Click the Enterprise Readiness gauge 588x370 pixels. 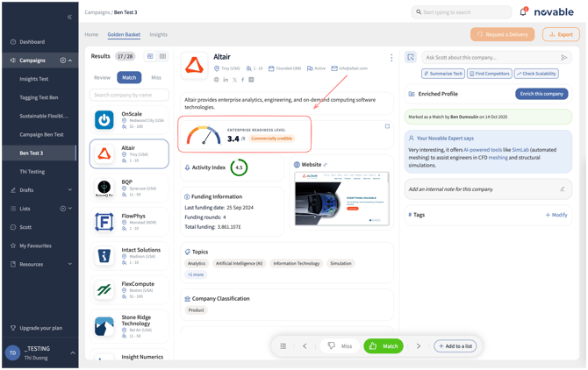point(204,135)
